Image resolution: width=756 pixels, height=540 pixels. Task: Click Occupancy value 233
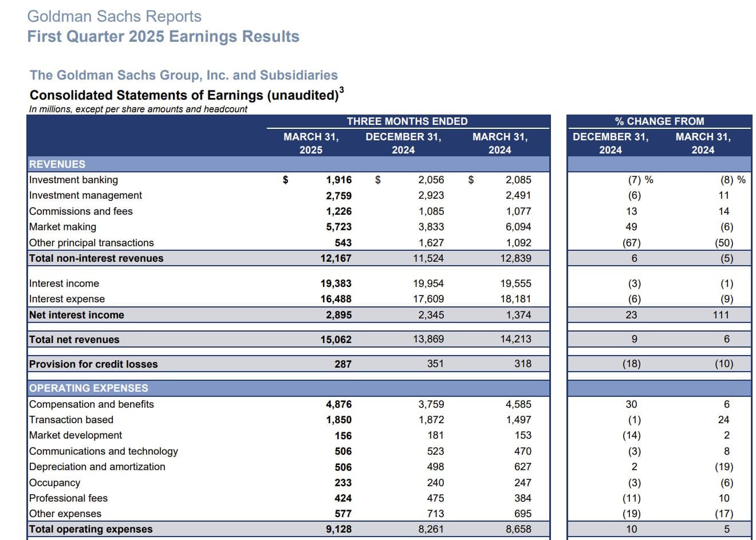pyautogui.click(x=343, y=483)
